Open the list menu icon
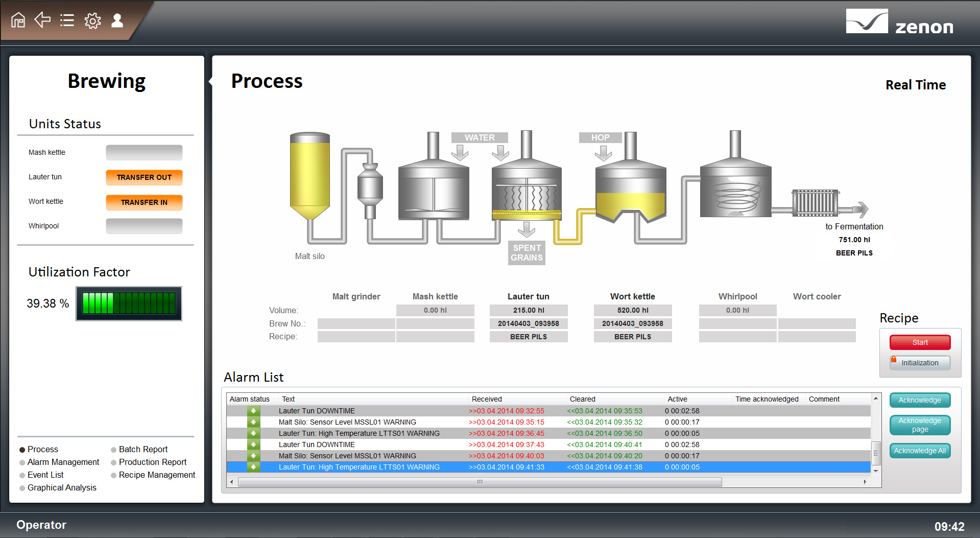The width and height of the screenshot is (980, 538). (67, 20)
